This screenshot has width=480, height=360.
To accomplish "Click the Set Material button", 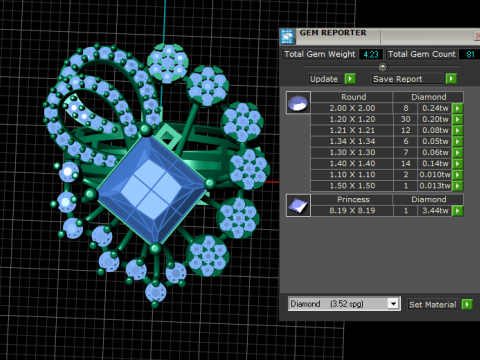I will pyautogui.click(x=434, y=304).
